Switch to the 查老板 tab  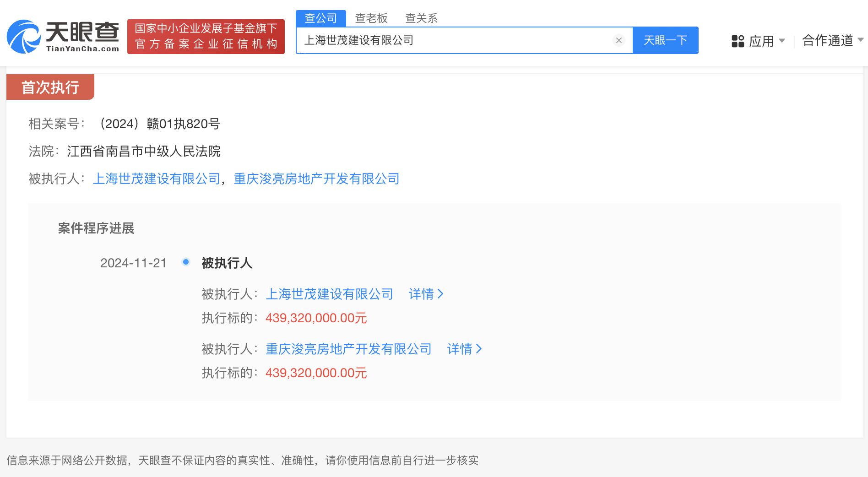[371, 18]
